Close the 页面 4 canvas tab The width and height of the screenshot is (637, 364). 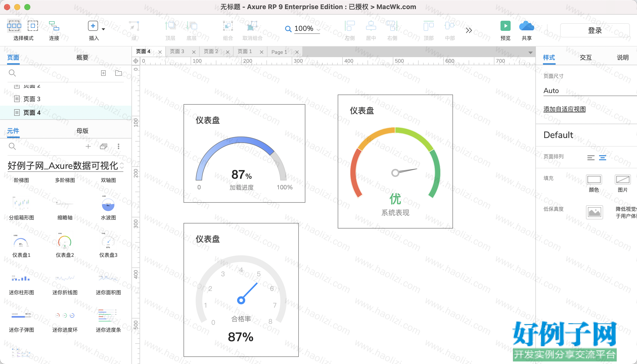point(160,52)
